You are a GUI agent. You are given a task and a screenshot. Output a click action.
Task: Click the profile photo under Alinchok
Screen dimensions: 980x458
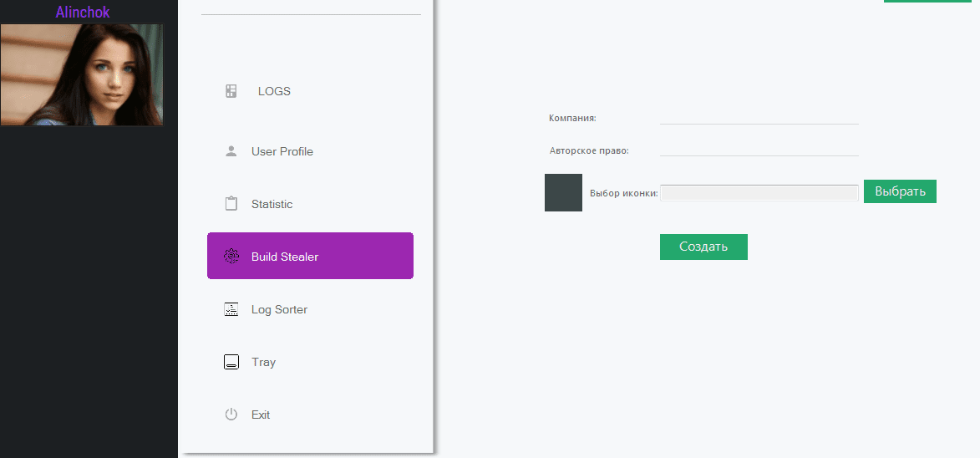click(82, 74)
